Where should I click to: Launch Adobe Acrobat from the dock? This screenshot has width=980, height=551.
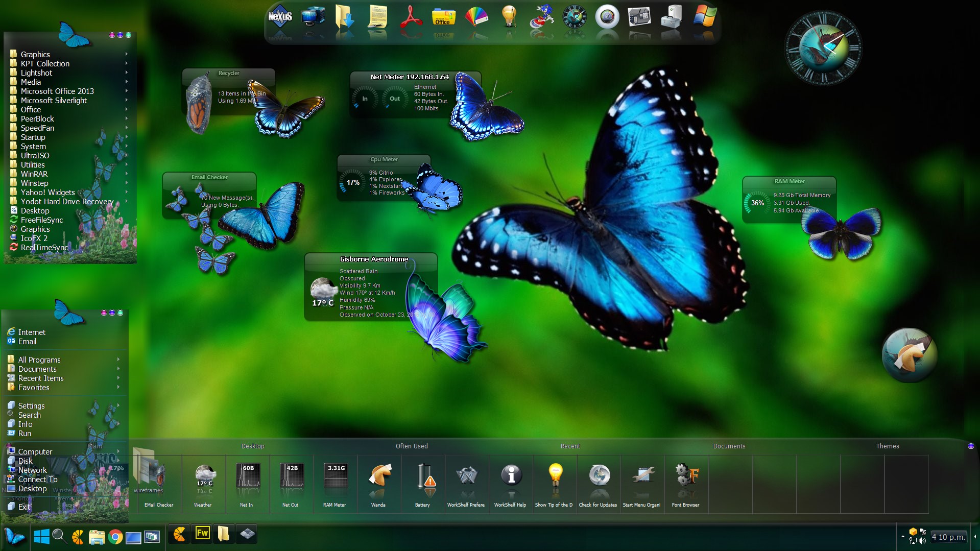[411, 17]
